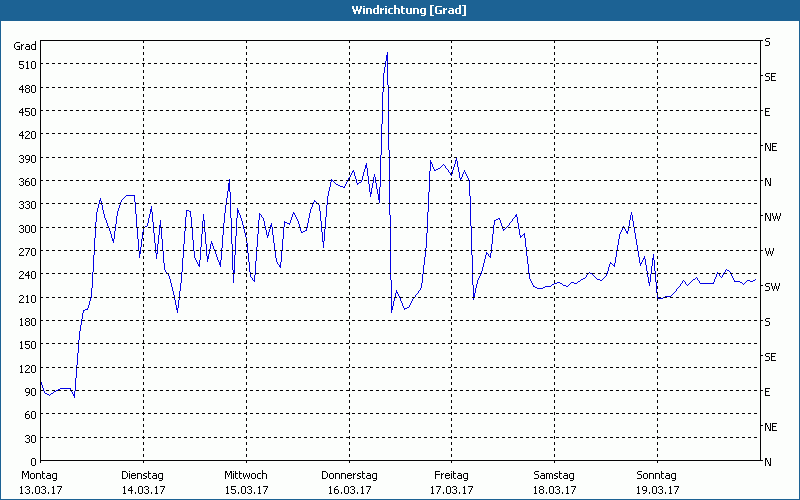Select the 'S' compass label beside 'Grad' row

767,42
